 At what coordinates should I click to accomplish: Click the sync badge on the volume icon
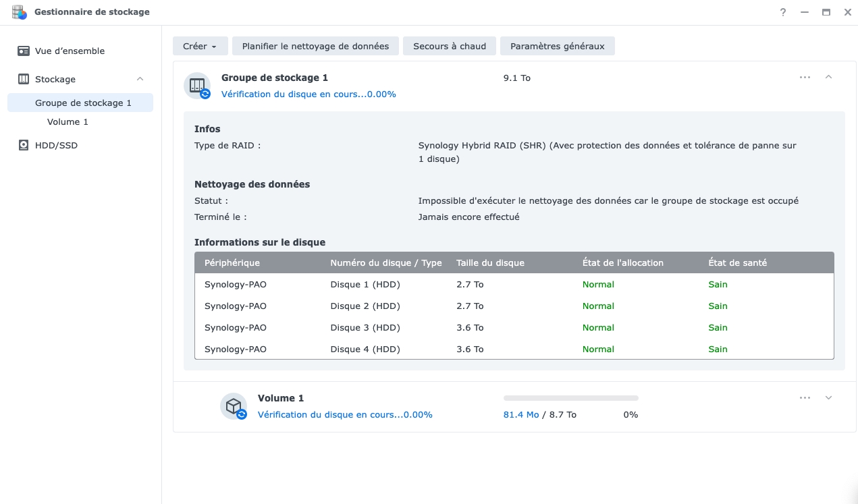242,414
